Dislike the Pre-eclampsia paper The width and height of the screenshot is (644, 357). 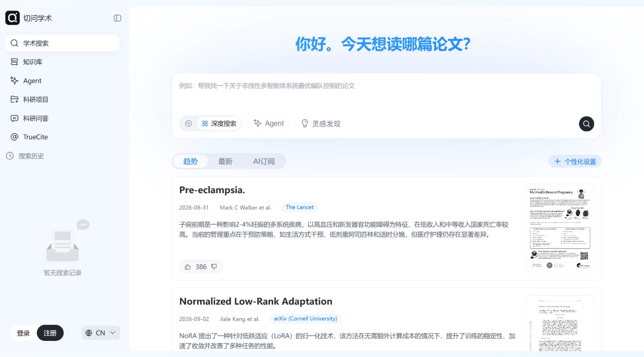214,266
